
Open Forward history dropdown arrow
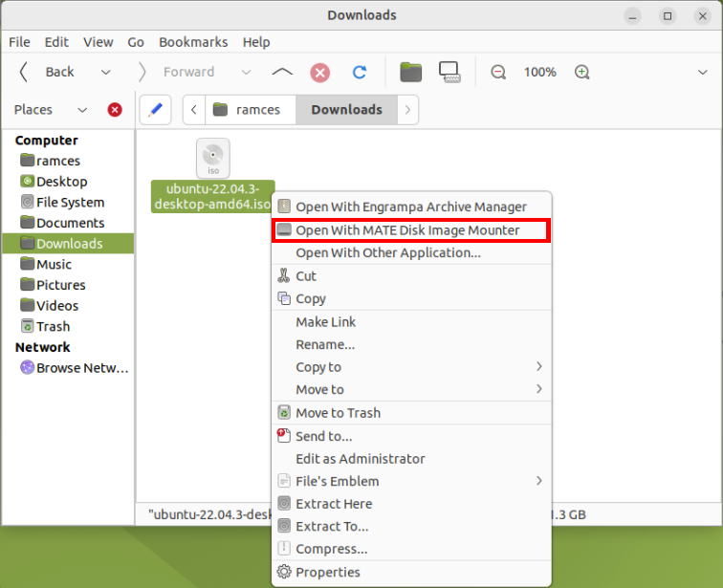click(246, 73)
